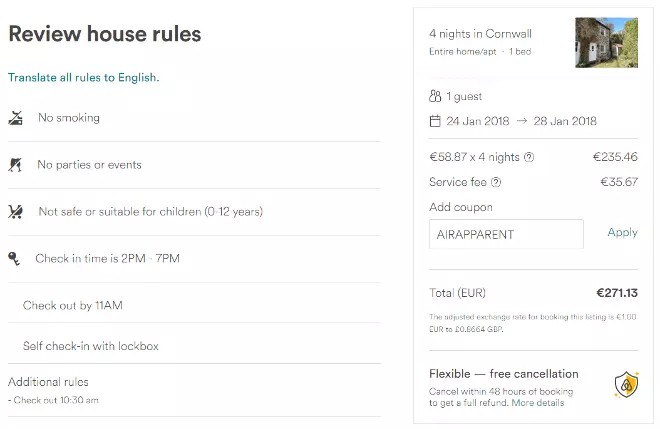The width and height of the screenshot is (660, 429).
Task: Open nightly price help question mark
Action: [x=529, y=157]
